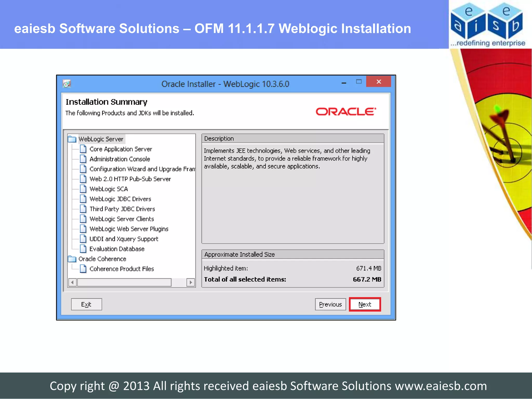Click the document icon beside Web 2.0 HTTP Pub-Sub Server

83,179
